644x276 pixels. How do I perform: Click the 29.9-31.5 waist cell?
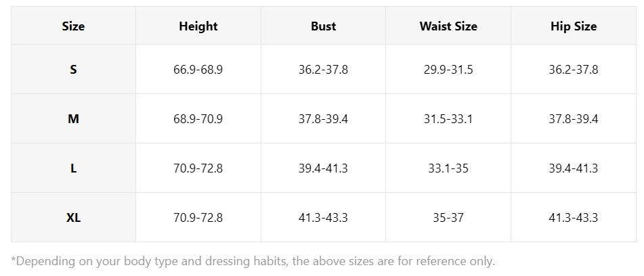[x=448, y=69]
